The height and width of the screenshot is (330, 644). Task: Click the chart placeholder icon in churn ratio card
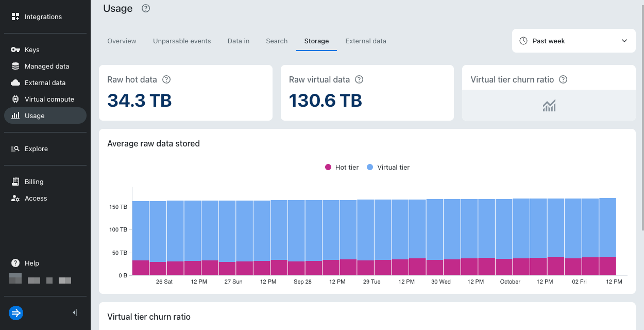[549, 106]
